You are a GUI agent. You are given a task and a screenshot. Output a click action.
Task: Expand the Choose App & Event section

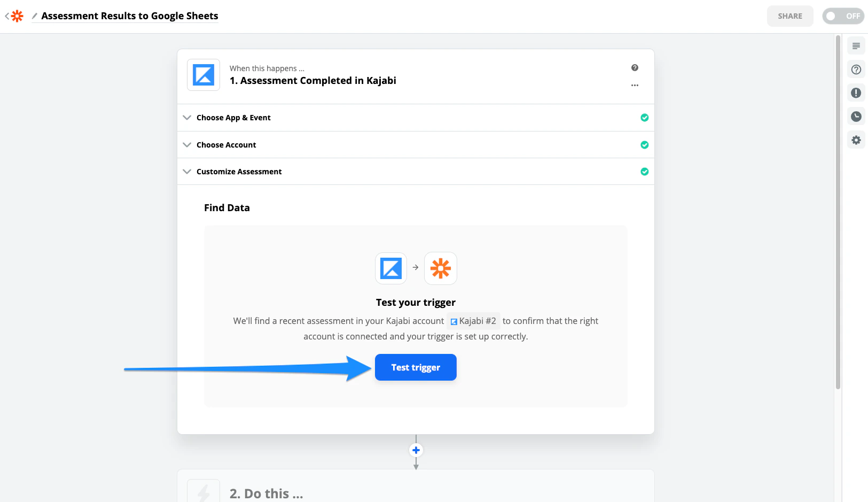pyautogui.click(x=416, y=118)
